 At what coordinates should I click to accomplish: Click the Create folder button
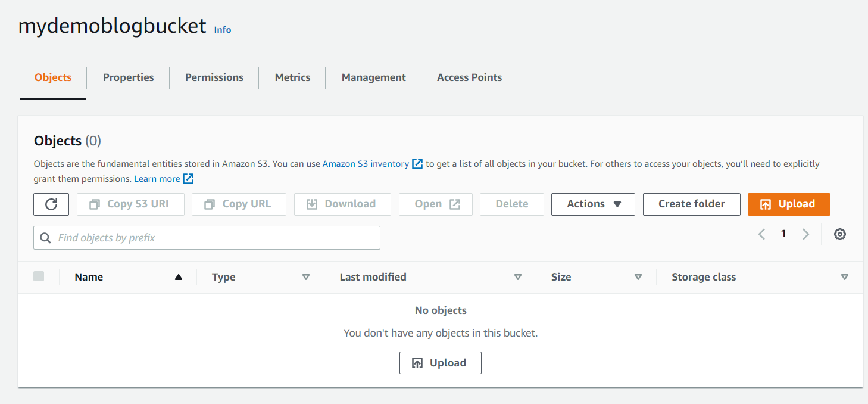coord(692,204)
